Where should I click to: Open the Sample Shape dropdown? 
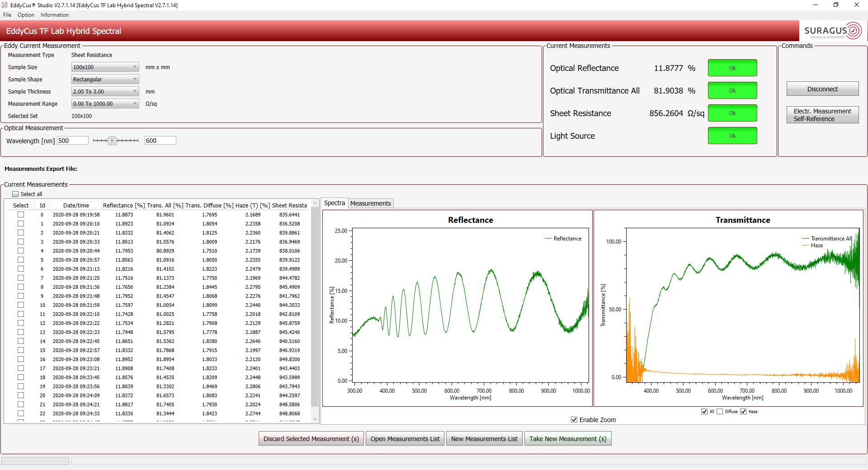(x=105, y=79)
